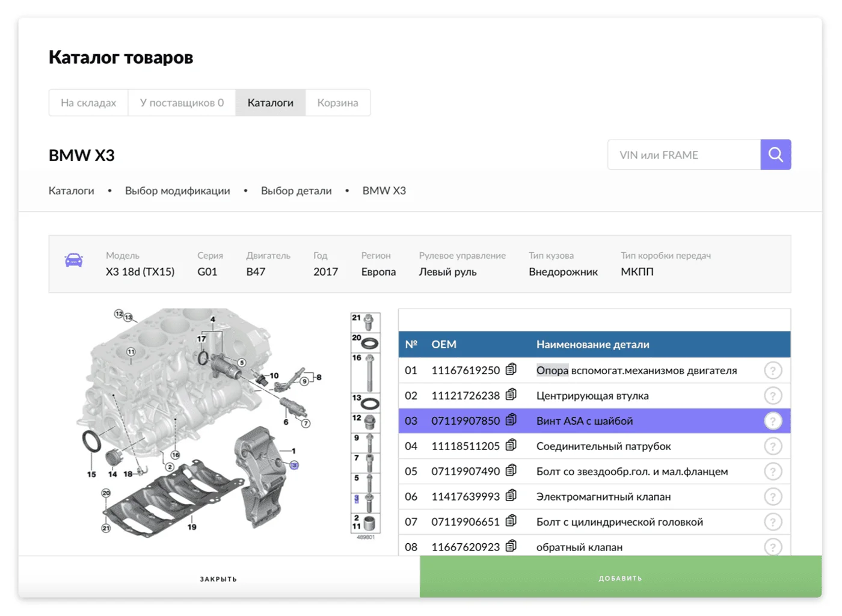Screen dimensions: 842x616
Task: Select part name Опора вспомогат.механизмов двигателя
Action: (x=636, y=371)
